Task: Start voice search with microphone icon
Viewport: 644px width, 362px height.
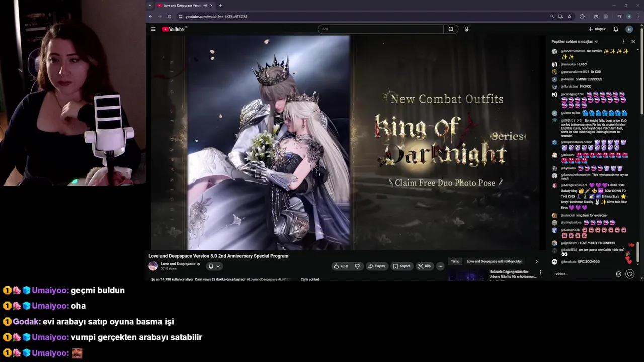Action: (467, 29)
